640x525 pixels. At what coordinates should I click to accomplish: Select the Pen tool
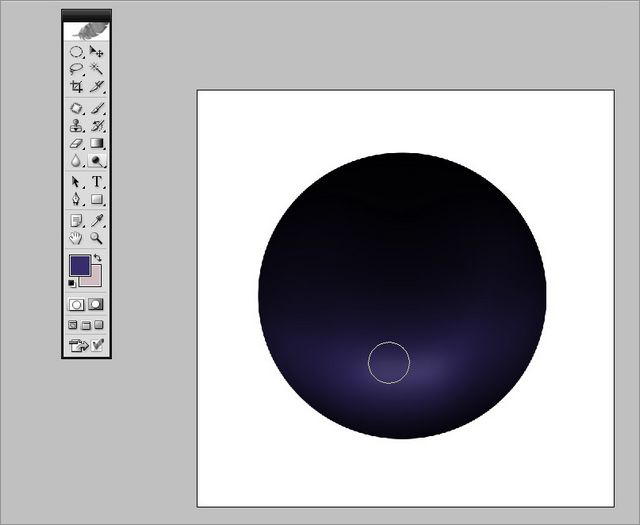click(76, 199)
